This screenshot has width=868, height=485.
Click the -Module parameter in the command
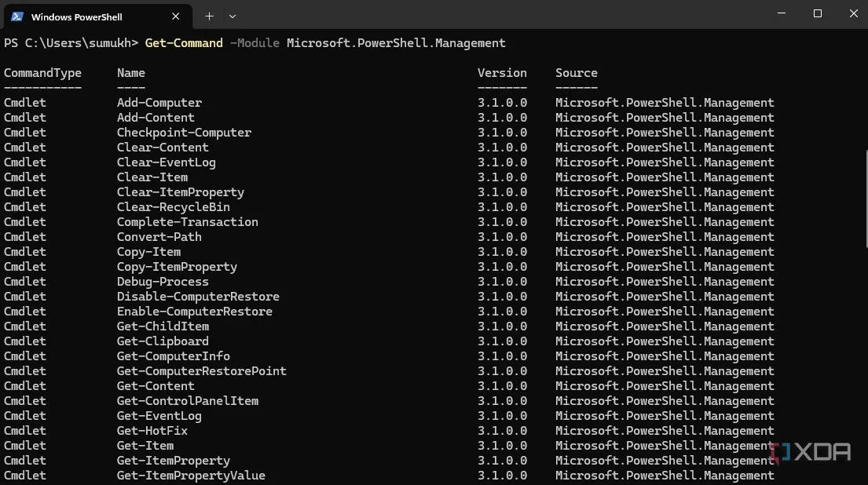point(255,43)
